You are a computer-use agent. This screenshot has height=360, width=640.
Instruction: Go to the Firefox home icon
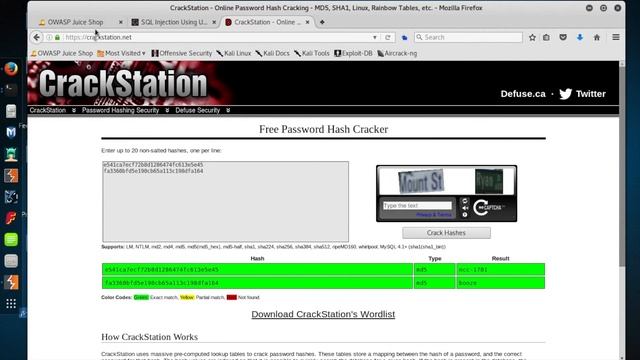tap(597, 37)
